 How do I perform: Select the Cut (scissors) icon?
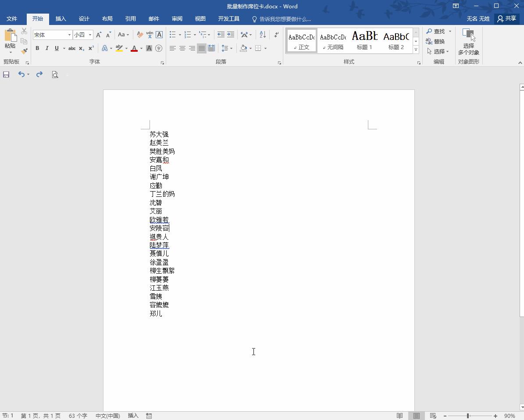click(x=24, y=31)
